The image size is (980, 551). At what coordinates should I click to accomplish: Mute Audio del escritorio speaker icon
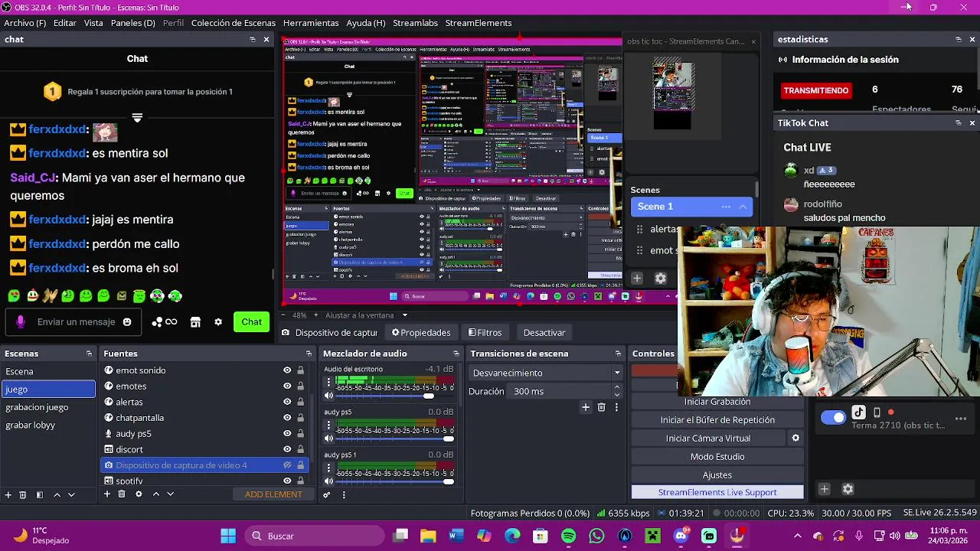329,396
